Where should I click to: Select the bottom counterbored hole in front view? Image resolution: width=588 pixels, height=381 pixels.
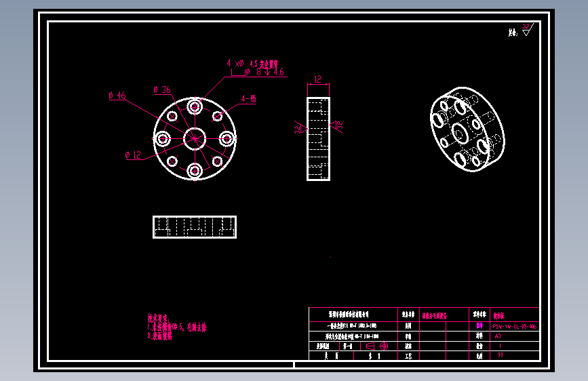[195, 171]
